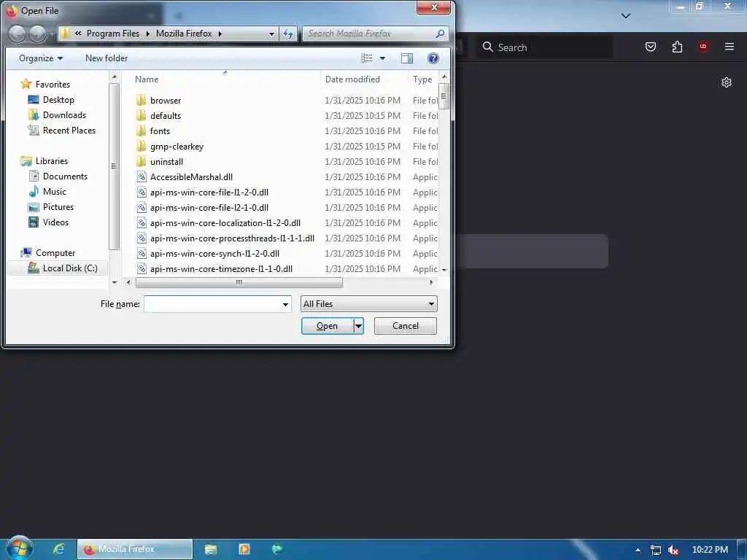This screenshot has height=560, width=747.
Task: Click the List all tabs chevron in Firefox
Action: click(626, 16)
